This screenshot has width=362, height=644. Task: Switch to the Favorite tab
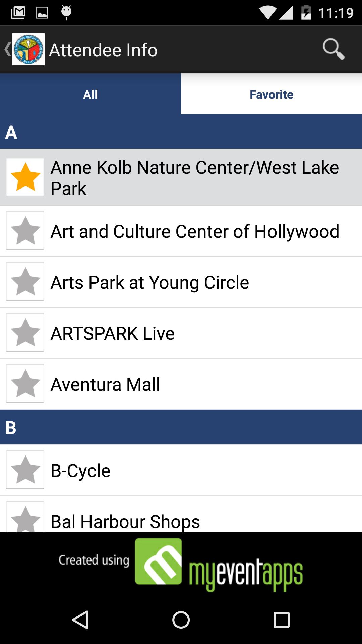(271, 94)
